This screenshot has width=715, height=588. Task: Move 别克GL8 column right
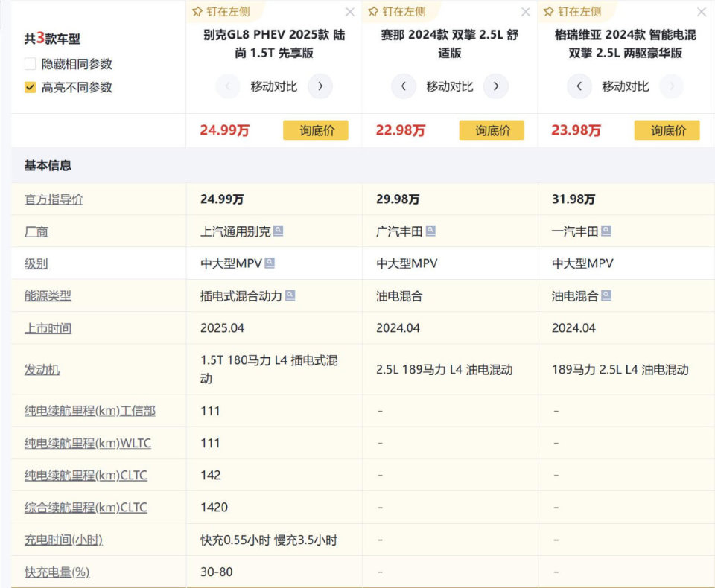click(320, 86)
